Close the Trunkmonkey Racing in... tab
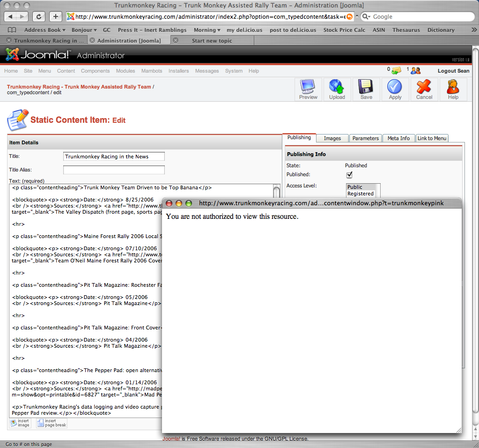 pyautogui.click(x=9, y=40)
